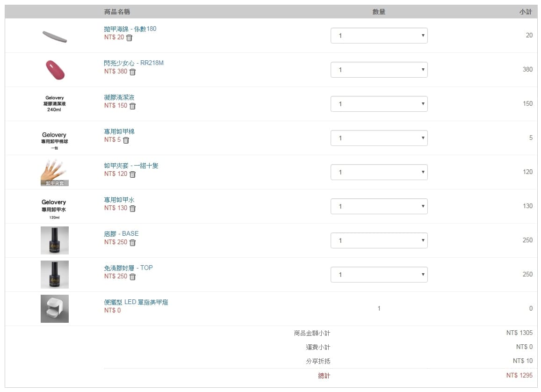Expand quantity selector for 閃亮少女心
The width and height of the screenshot is (541, 392).
(x=379, y=70)
